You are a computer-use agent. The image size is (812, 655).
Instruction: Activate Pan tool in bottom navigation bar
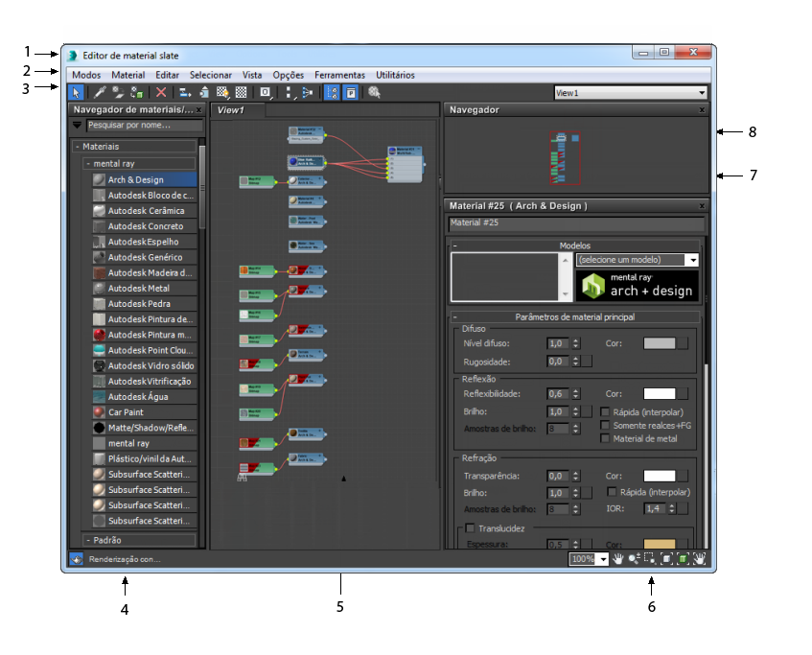[x=617, y=559]
